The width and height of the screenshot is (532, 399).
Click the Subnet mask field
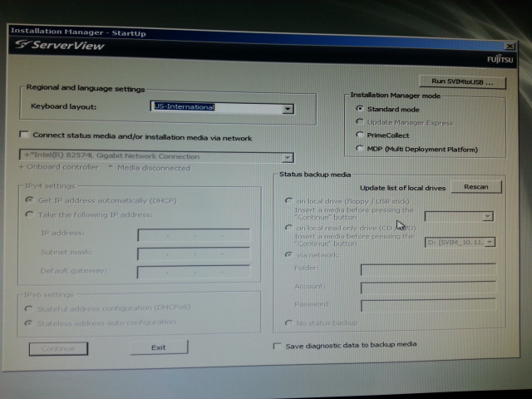(x=194, y=254)
